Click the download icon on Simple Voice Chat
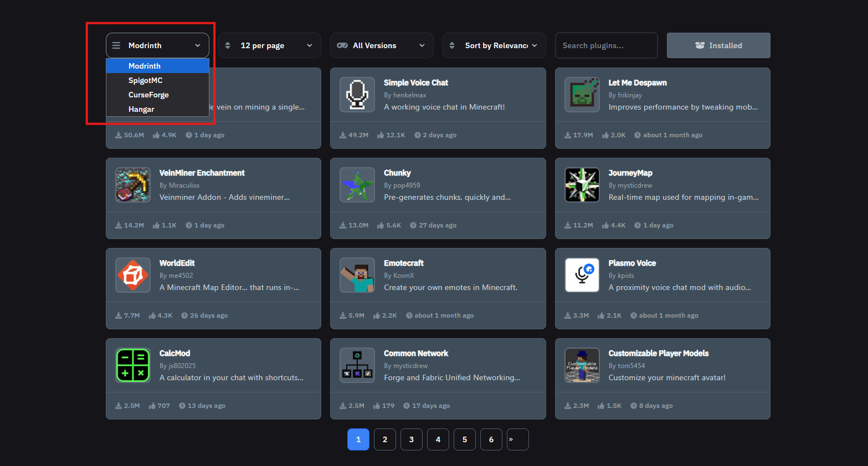Image resolution: width=868 pixels, height=466 pixels. (x=343, y=135)
